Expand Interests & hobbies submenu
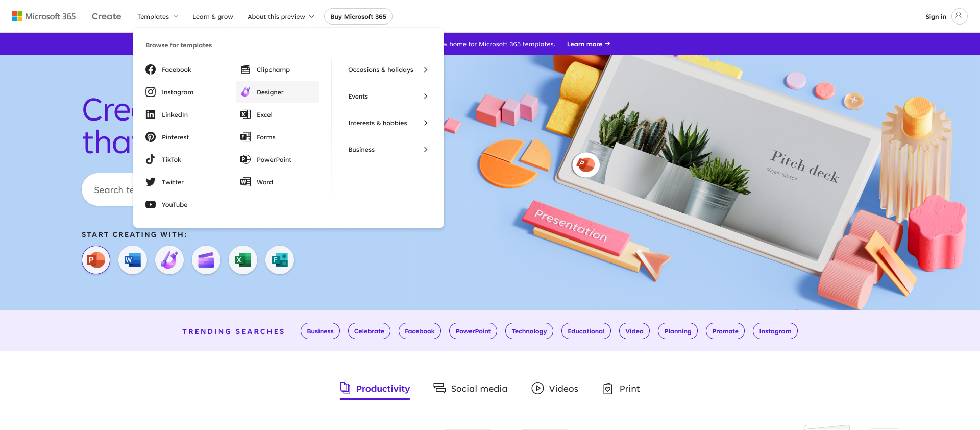 pos(388,123)
